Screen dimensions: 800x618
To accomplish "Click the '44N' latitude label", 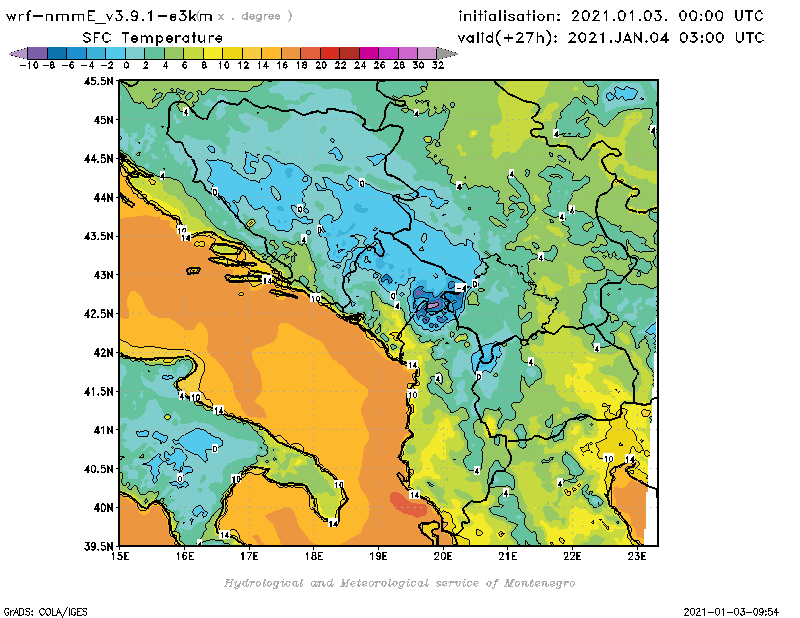I will pyautogui.click(x=103, y=197).
